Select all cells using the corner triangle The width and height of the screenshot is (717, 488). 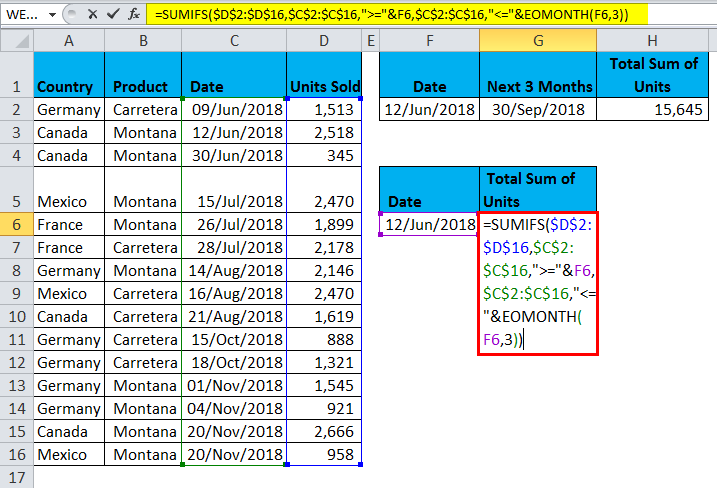pyautogui.click(x=17, y=41)
